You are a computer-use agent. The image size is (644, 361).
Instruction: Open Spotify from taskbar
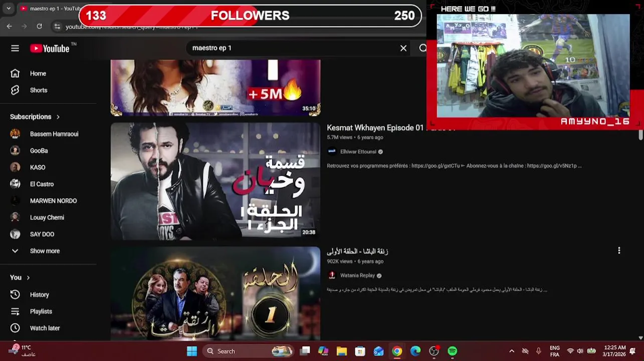(x=453, y=351)
